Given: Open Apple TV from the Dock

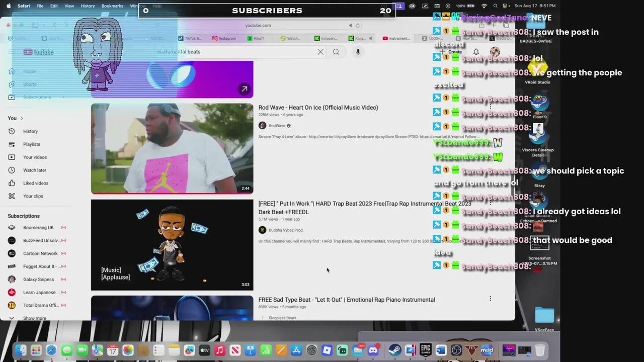Looking at the screenshot, I should 204,350.
